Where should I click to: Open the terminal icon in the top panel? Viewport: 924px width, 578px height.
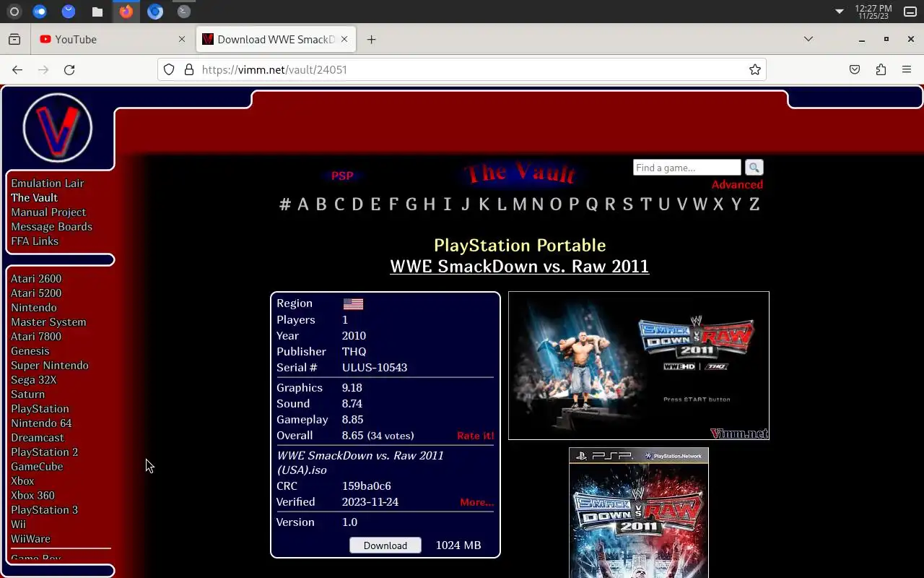[184, 12]
